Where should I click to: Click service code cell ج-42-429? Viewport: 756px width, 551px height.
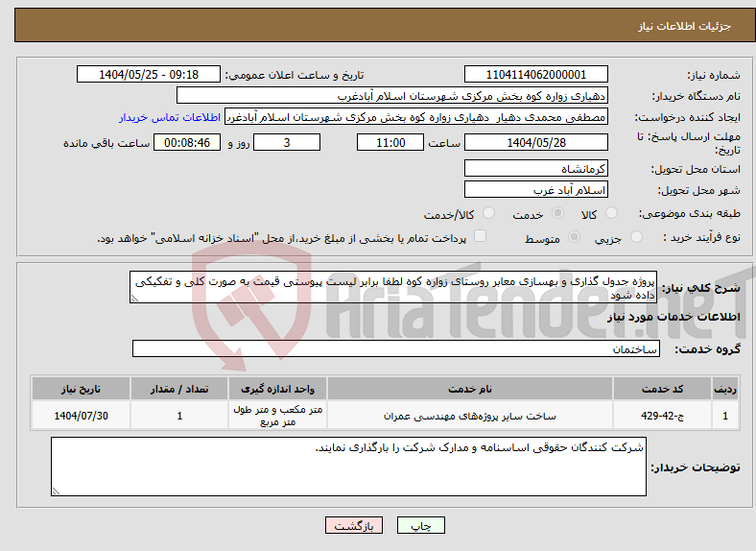[663, 416]
